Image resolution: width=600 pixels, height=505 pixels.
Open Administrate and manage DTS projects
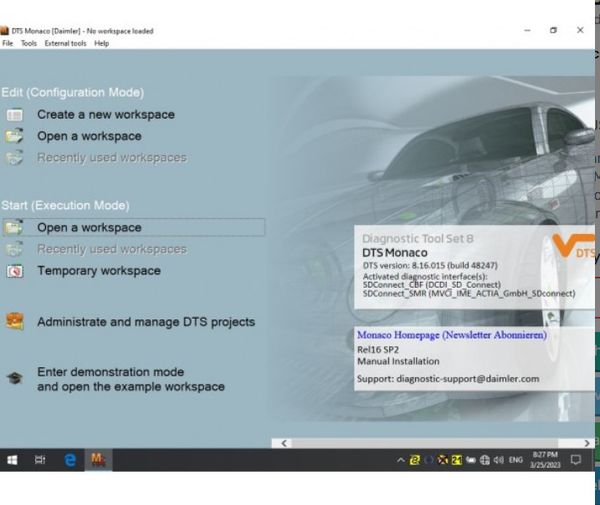[146, 322]
